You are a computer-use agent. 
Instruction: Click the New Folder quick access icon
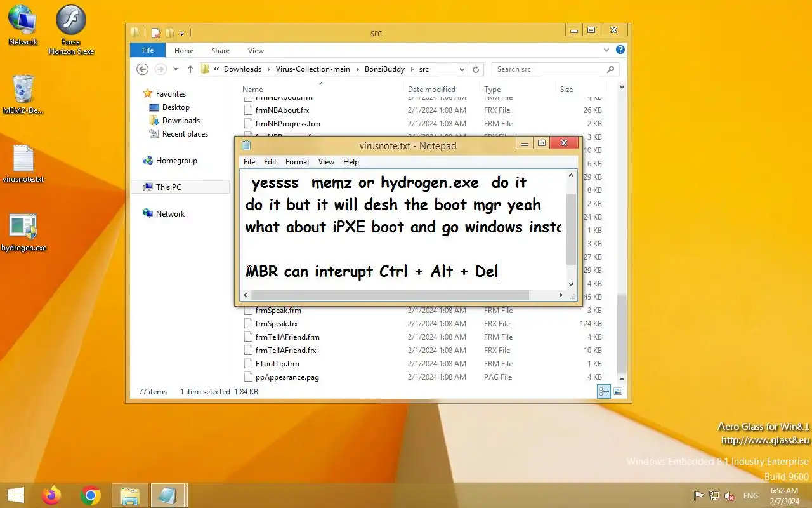169,33
